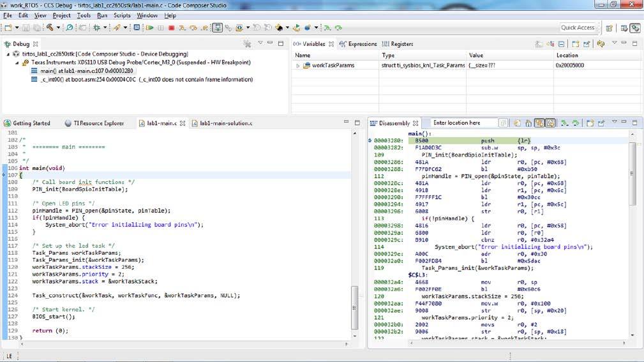
Task: Click the Step Return toolbar icon
Action: pyautogui.click(x=204, y=27)
